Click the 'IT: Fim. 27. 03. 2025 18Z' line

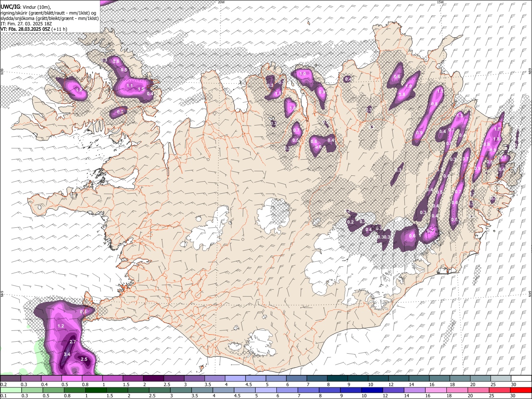click(26, 24)
